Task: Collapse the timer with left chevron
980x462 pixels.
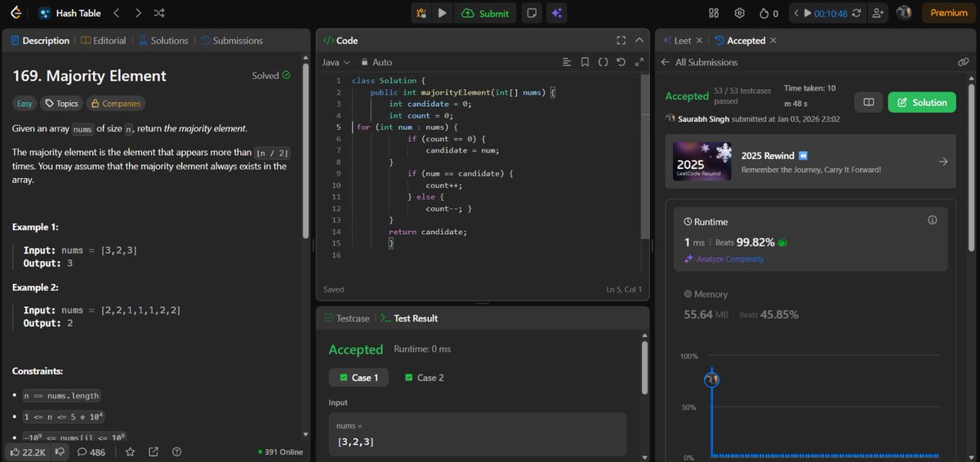Action: [795, 13]
